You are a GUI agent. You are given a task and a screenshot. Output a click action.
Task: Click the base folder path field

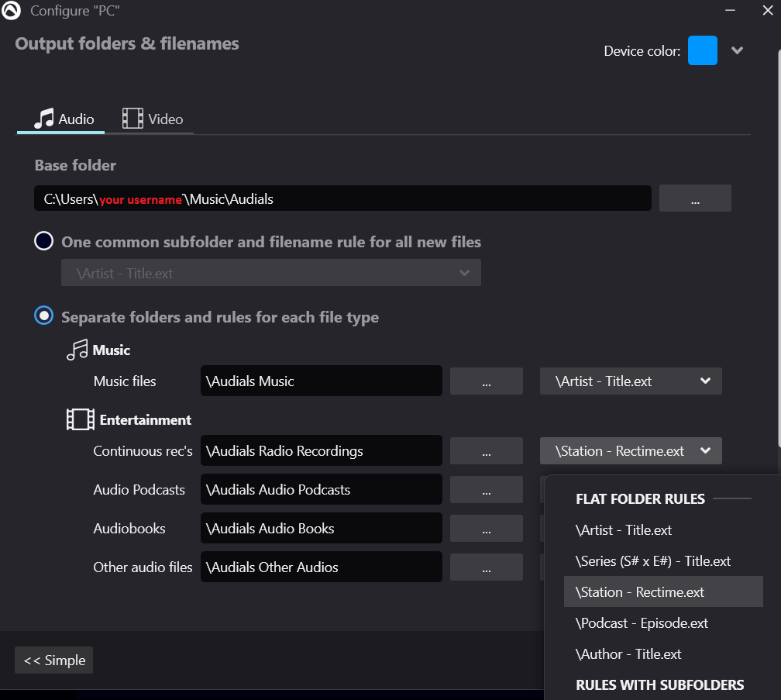(342, 198)
